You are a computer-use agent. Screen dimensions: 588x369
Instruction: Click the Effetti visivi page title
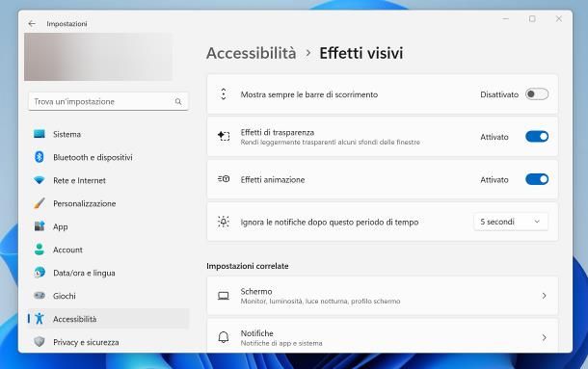(361, 53)
